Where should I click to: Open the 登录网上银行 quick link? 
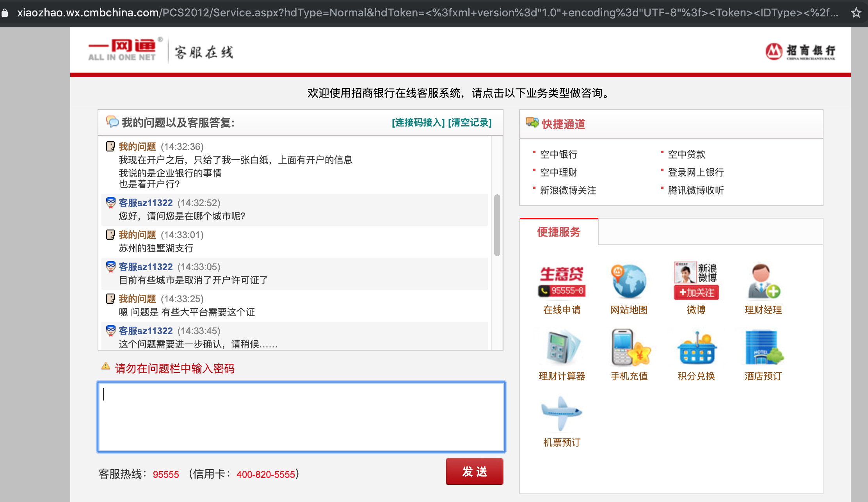coord(695,173)
